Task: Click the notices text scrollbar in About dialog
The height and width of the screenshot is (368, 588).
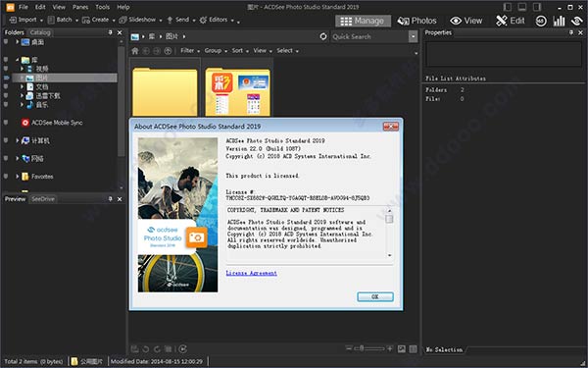Action: click(x=390, y=233)
